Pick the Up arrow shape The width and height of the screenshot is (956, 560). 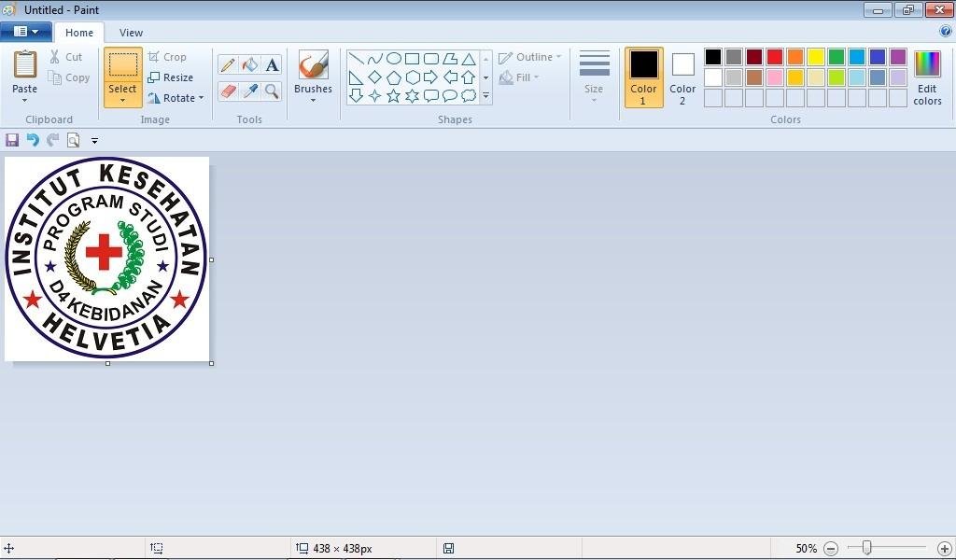pyautogui.click(x=469, y=77)
